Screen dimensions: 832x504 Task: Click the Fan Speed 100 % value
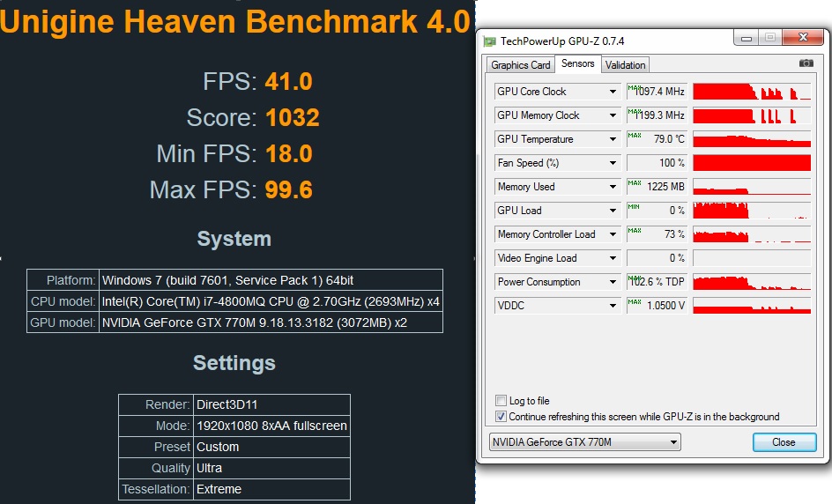657,163
